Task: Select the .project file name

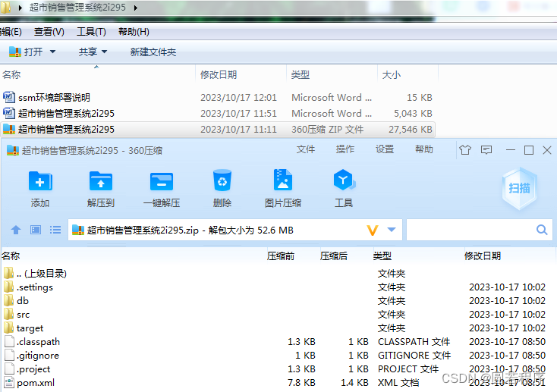Action: click(33, 369)
